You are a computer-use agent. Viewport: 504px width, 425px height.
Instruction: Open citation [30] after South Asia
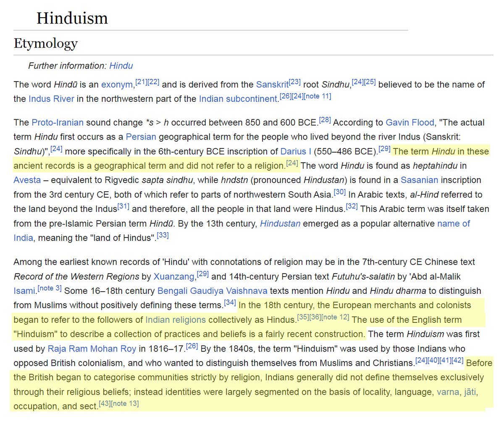coord(340,192)
